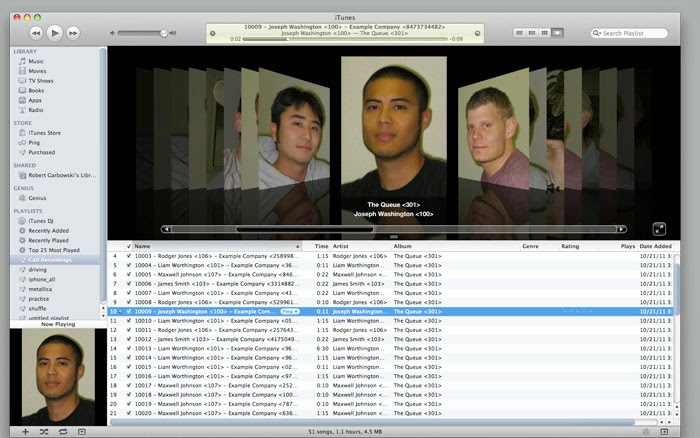Click the add playlist plus button

coord(25,432)
